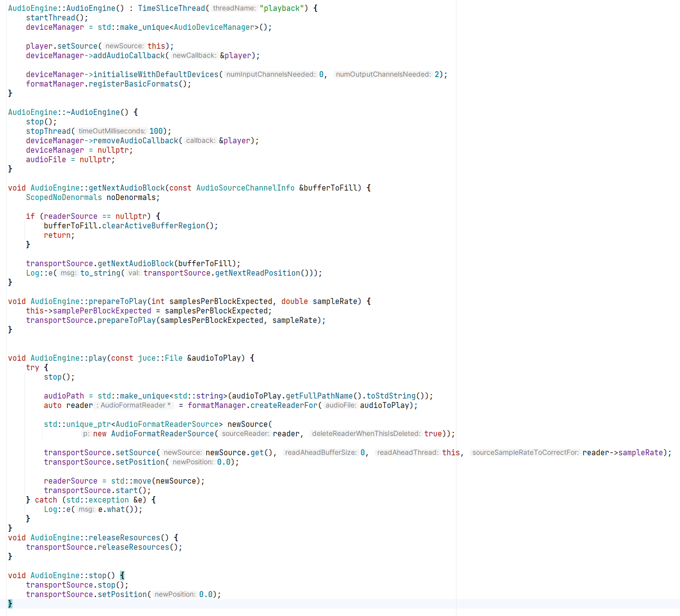Click std::move(newSource) expression

tap(156, 481)
